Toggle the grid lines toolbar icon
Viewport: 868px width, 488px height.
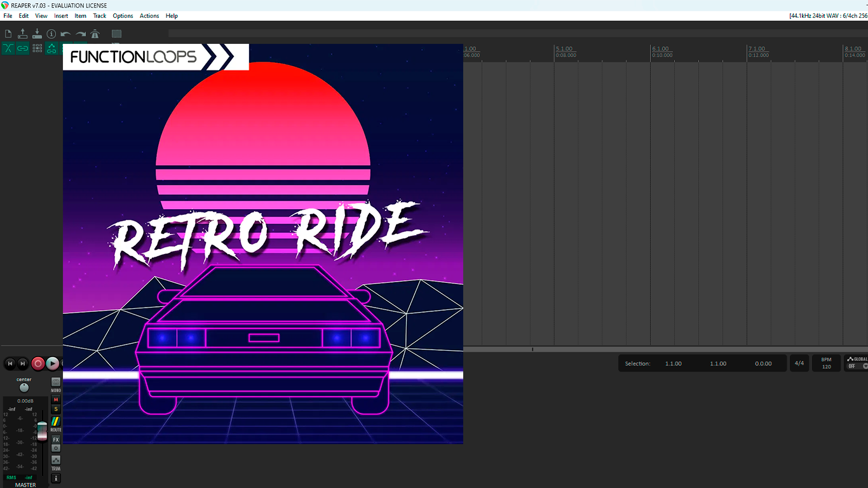[37, 48]
